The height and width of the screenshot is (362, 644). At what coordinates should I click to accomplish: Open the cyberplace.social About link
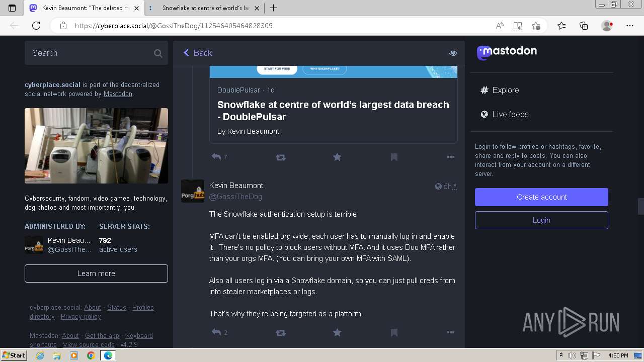click(x=93, y=308)
